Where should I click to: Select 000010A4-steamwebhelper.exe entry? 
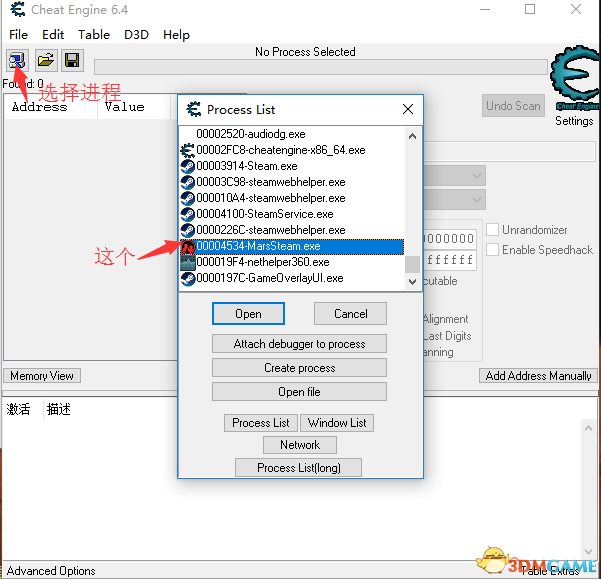pyautogui.click(x=292, y=198)
